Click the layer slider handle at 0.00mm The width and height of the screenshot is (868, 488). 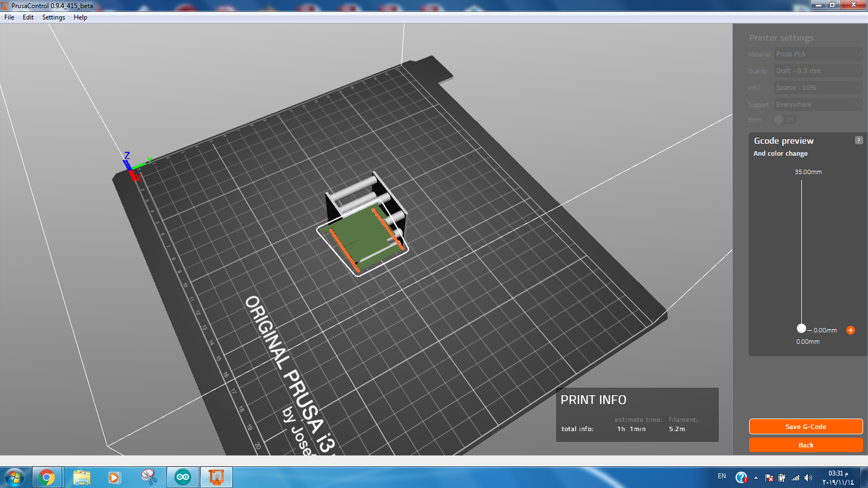[801, 328]
